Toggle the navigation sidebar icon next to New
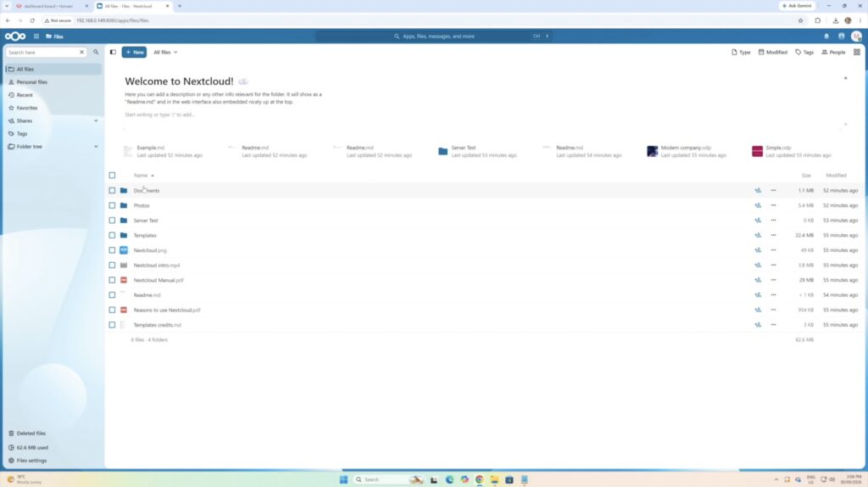 point(113,52)
